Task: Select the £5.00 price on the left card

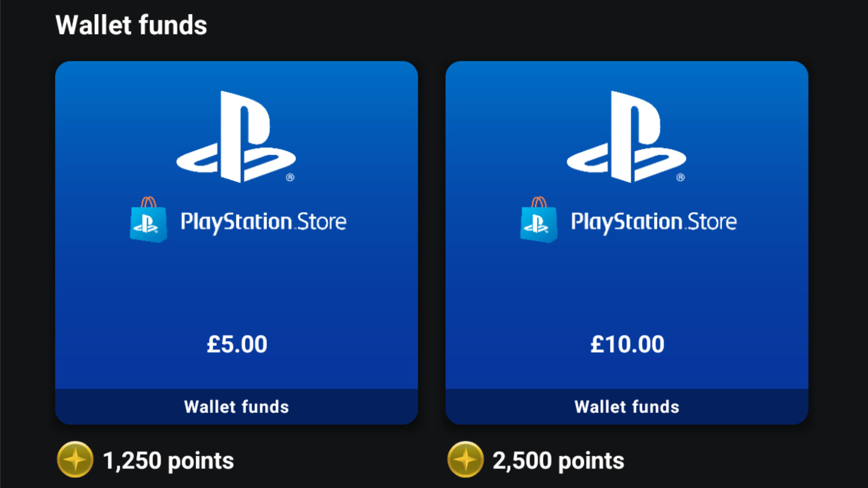Action: coord(237,344)
